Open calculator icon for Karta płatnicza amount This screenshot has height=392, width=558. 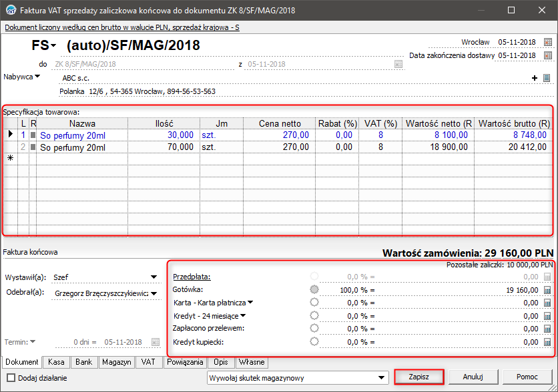(x=547, y=303)
